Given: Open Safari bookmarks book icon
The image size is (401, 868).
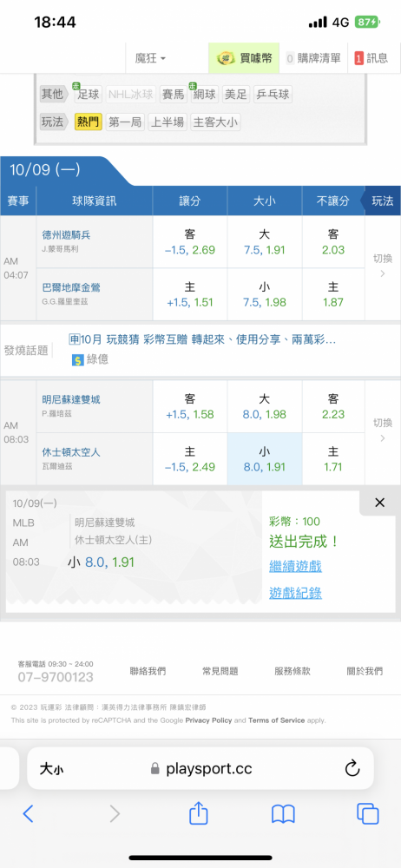Looking at the screenshot, I should (x=283, y=814).
